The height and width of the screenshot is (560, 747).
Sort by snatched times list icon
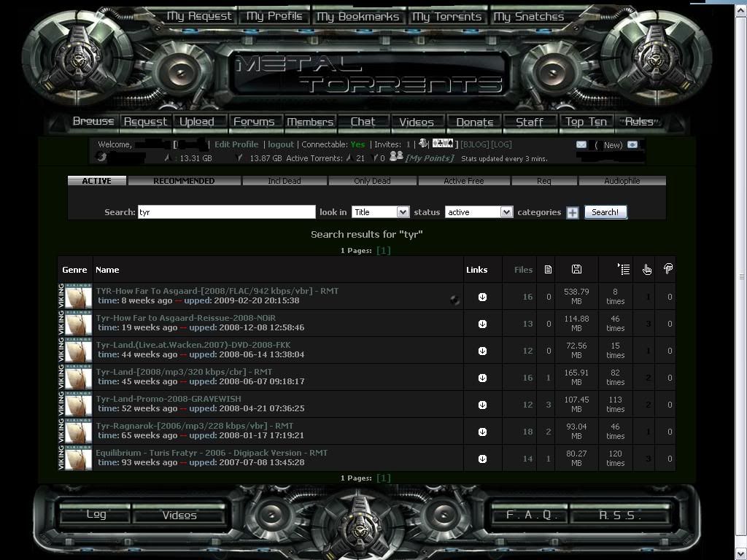[x=623, y=270]
